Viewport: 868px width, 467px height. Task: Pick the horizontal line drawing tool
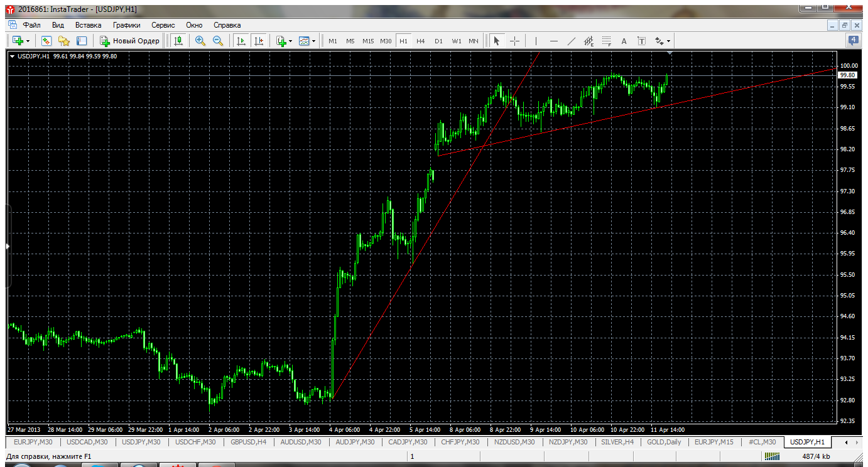(x=553, y=41)
